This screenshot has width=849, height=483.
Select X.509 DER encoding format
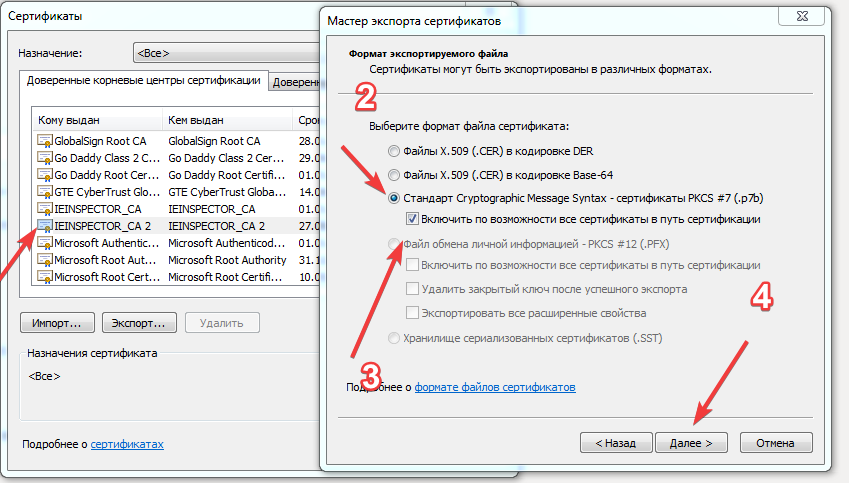pyautogui.click(x=394, y=151)
